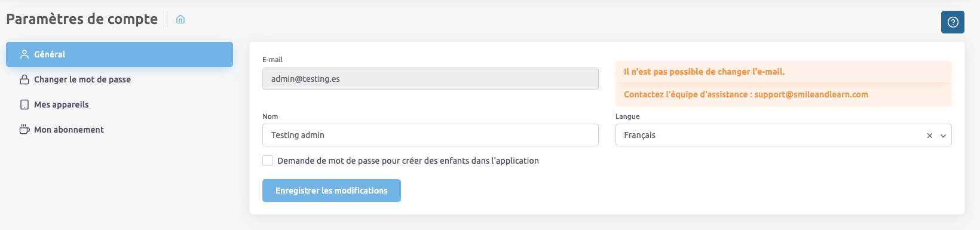Focus the Nom field containing Testing admin

click(430, 135)
